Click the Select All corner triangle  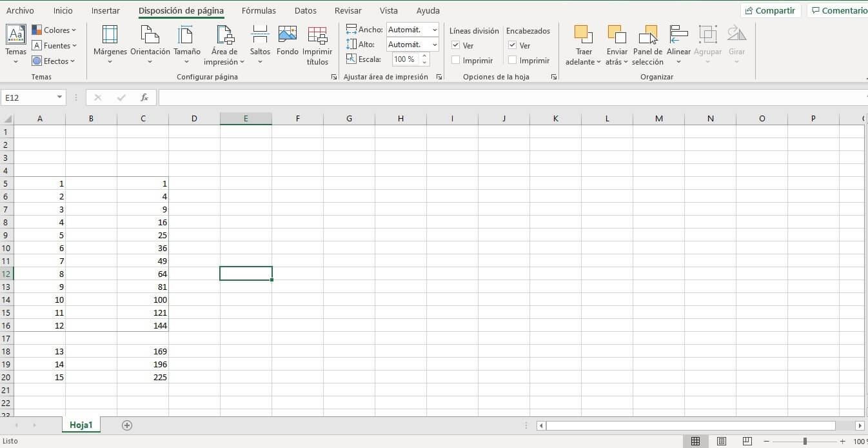tap(7, 119)
